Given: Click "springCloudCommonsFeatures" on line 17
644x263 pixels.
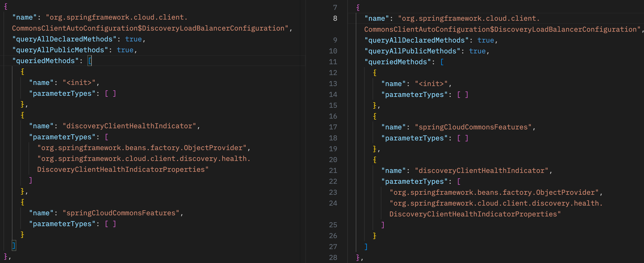Looking at the screenshot, I should coord(473,127).
